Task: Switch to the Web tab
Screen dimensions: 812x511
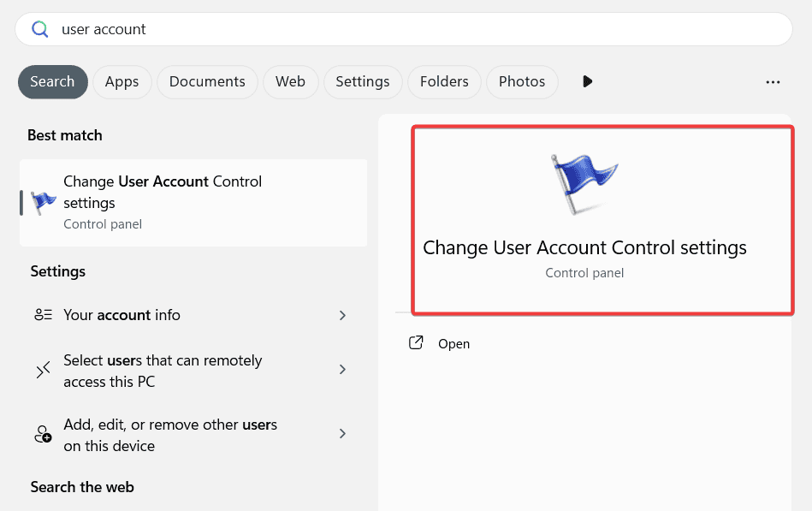Action: pyautogui.click(x=291, y=82)
